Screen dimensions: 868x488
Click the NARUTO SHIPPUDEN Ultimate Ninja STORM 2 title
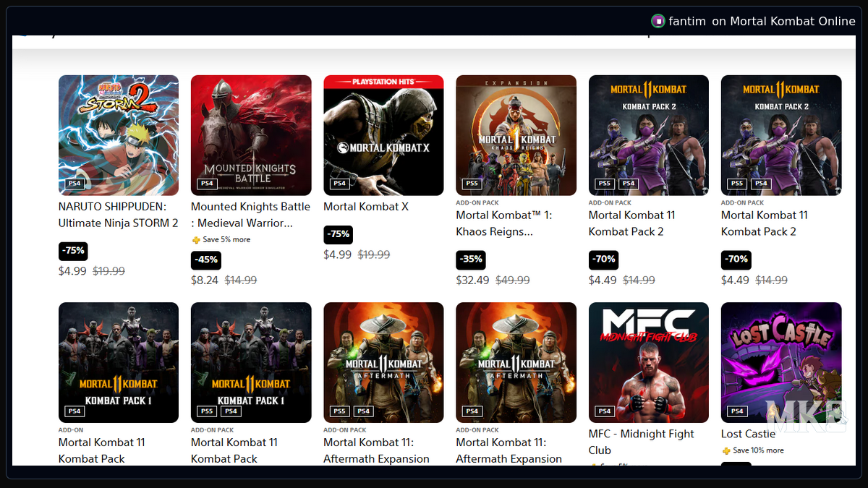(118, 215)
